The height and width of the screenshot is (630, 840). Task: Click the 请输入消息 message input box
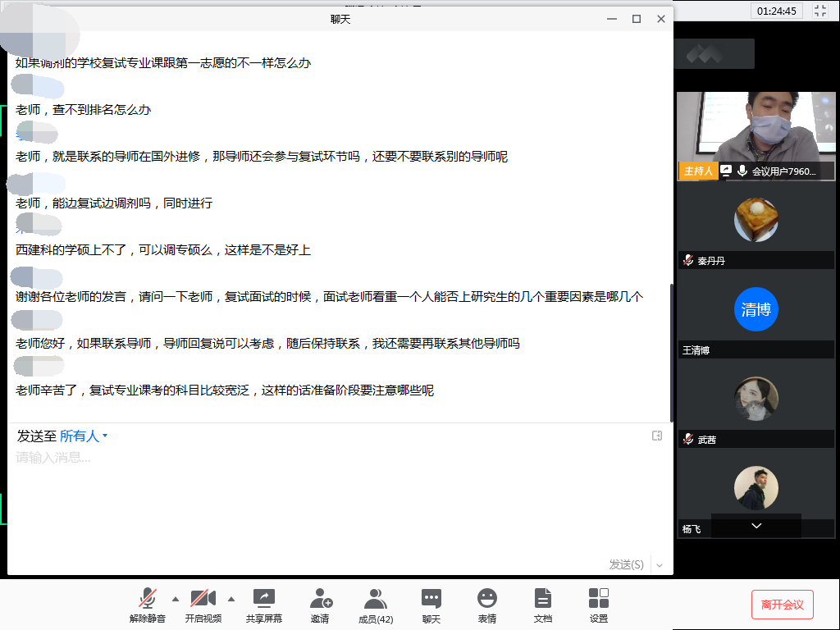pos(328,492)
